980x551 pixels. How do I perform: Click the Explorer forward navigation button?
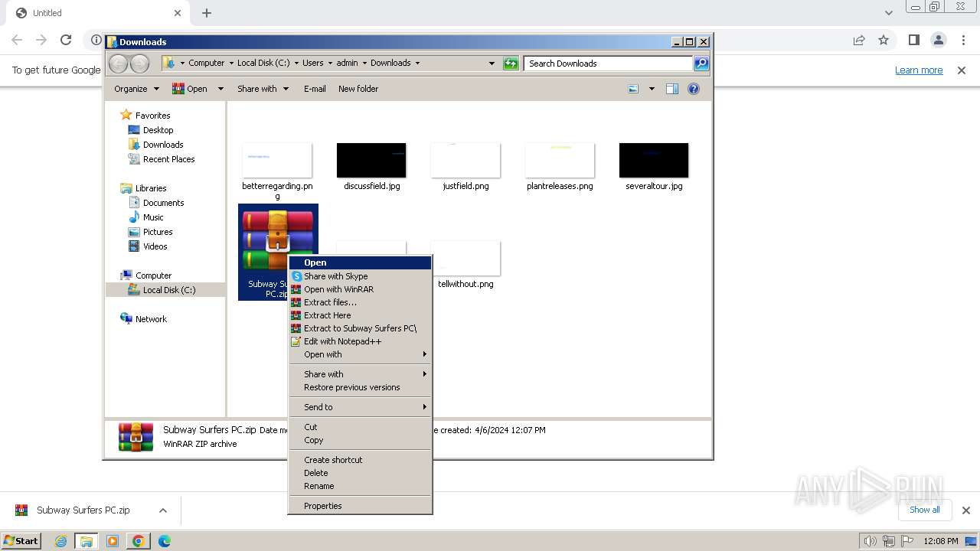coord(139,64)
